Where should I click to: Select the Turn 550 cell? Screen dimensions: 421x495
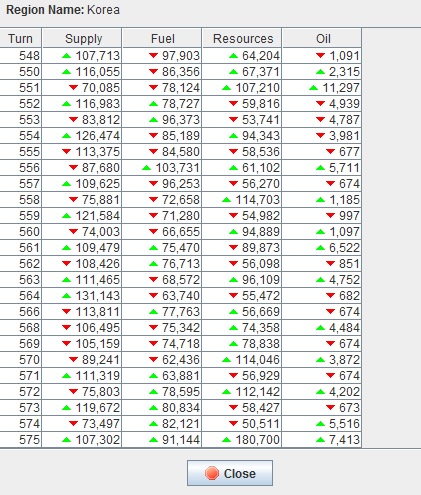click(20, 72)
